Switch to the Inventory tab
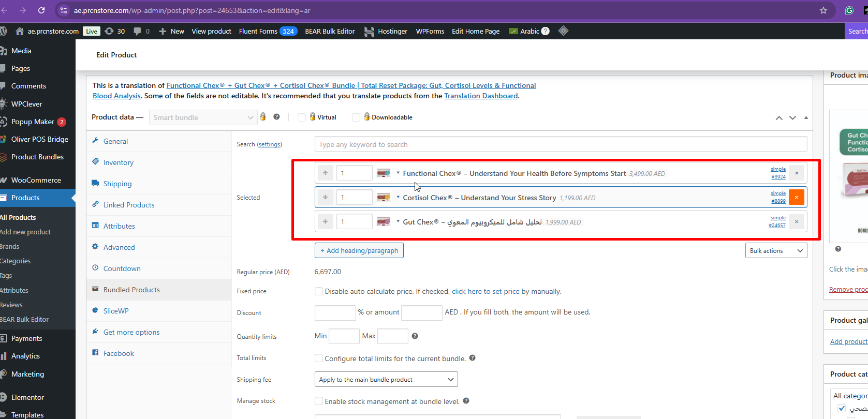The width and height of the screenshot is (868, 419). [x=118, y=162]
